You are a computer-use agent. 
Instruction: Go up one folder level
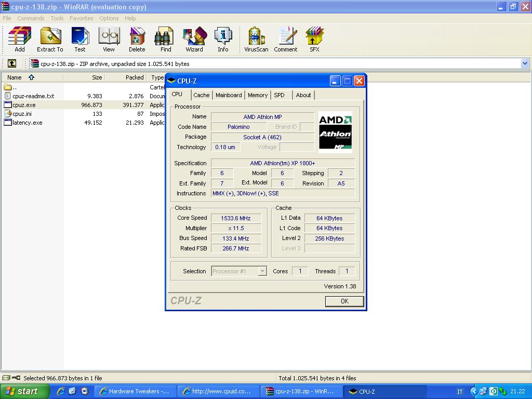point(12,63)
